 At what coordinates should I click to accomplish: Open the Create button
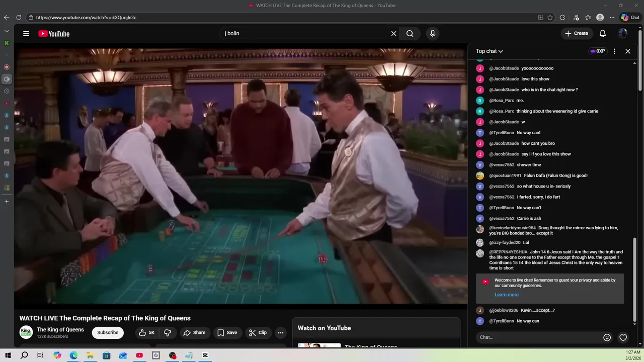[576, 34]
